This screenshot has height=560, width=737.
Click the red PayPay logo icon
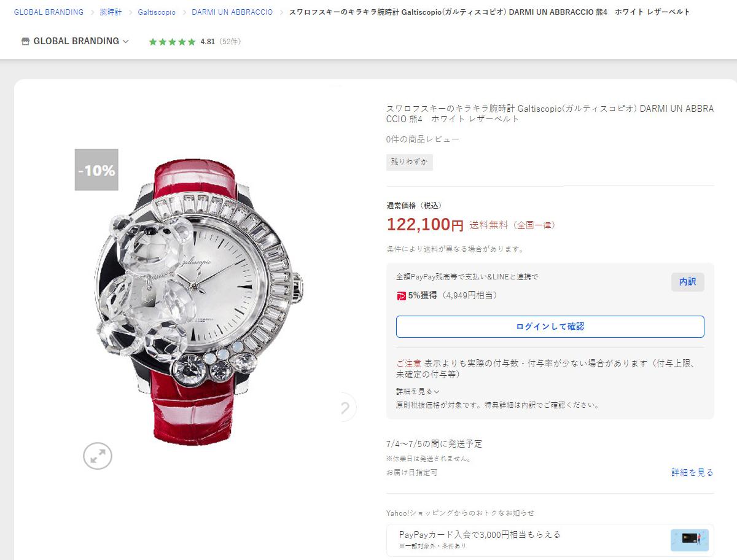coord(401,296)
